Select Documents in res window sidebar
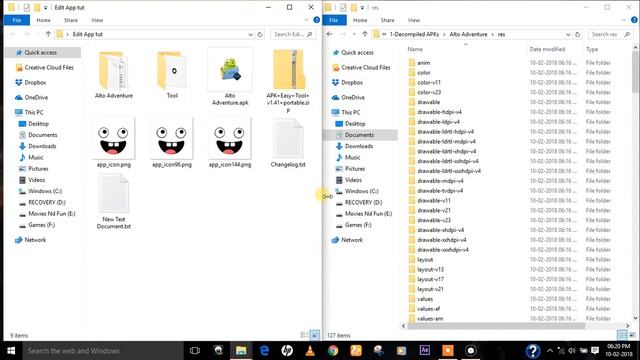The image size is (640, 360). tap(359, 135)
